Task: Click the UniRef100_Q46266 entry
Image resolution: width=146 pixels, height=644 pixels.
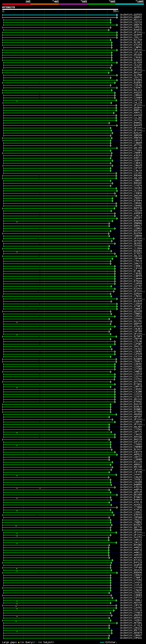Action: 131,196
